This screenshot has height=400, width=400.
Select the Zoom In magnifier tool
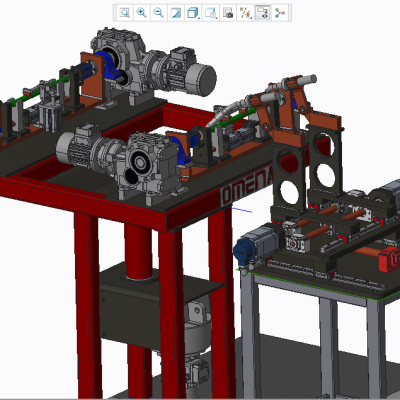(x=142, y=13)
